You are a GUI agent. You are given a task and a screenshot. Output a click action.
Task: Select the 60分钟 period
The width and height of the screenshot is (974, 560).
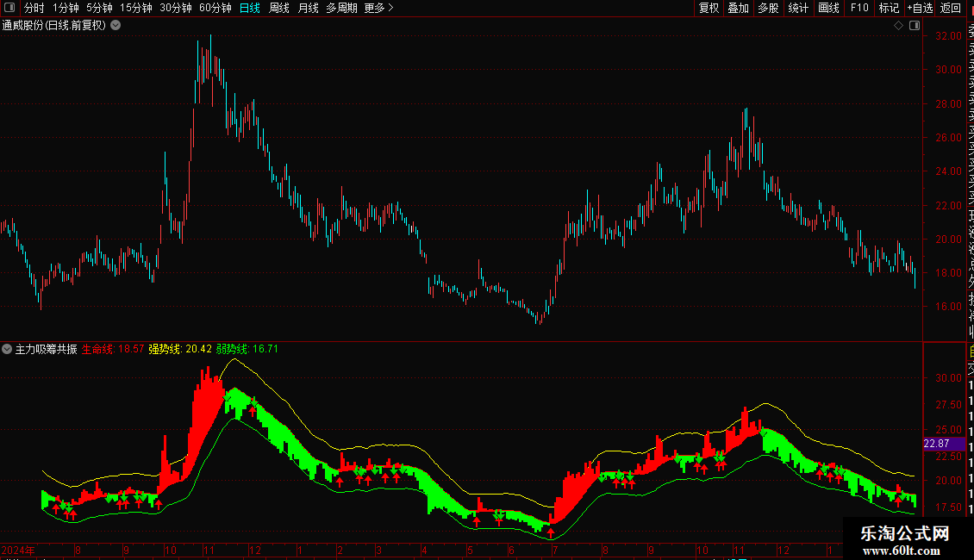pyautogui.click(x=215, y=8)
